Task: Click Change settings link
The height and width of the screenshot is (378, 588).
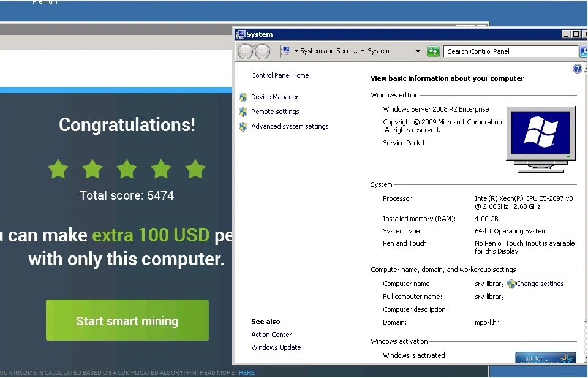Action: pos(540,284)
